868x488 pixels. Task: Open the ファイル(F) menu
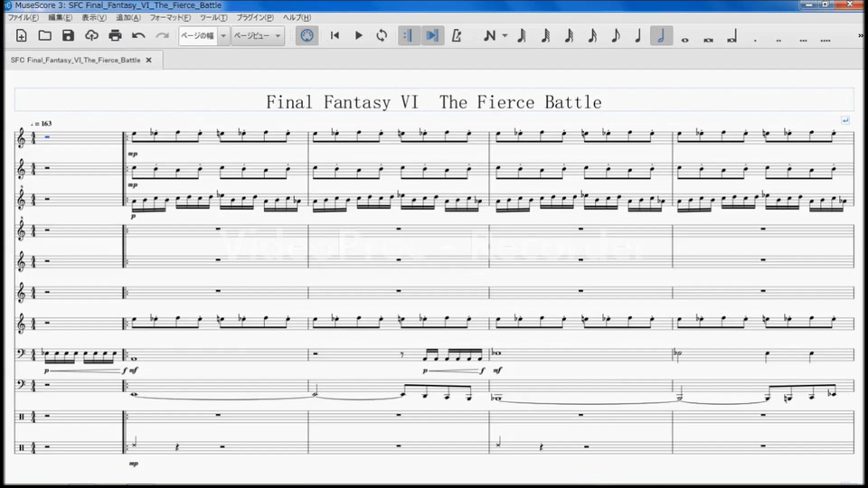click(x=24, y=17)
